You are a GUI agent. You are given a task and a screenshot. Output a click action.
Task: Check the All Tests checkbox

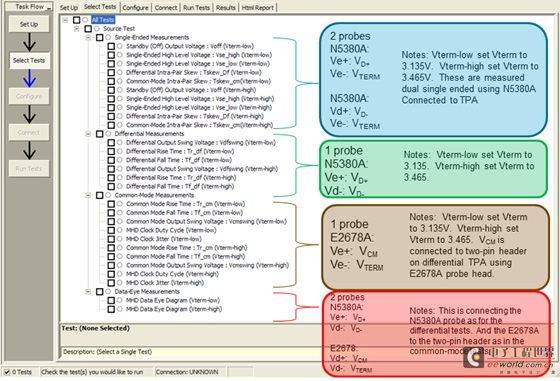tap(76, 20)
